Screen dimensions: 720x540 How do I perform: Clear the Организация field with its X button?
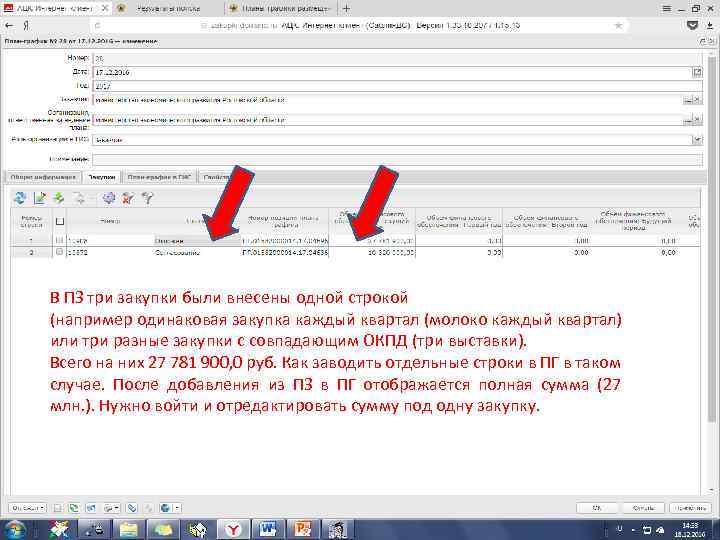click(x=698, y=120)
